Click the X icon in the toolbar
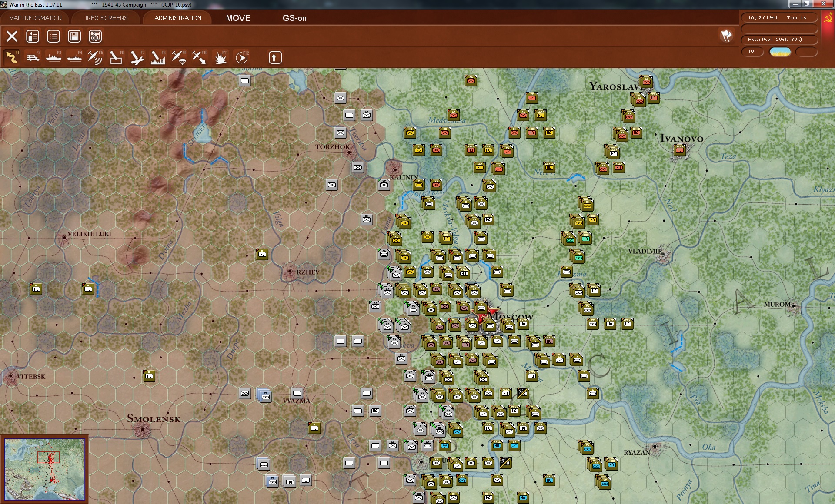Screen dimensions: 835x504 12,36
